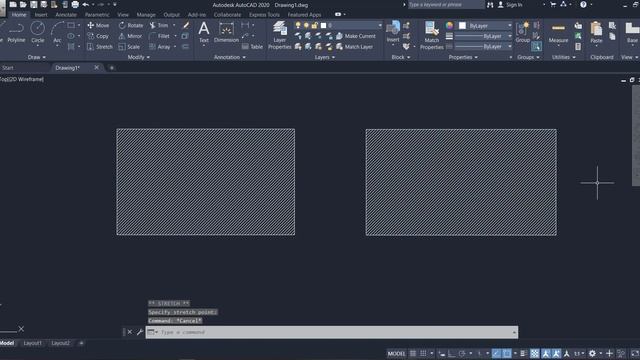Switch to the Layout1 tab
This screenshot has width=640, height=360.
tap(32, 343)
